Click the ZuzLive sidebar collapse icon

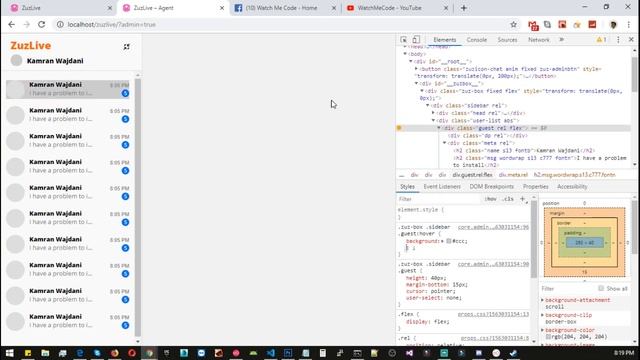point(127,47)
